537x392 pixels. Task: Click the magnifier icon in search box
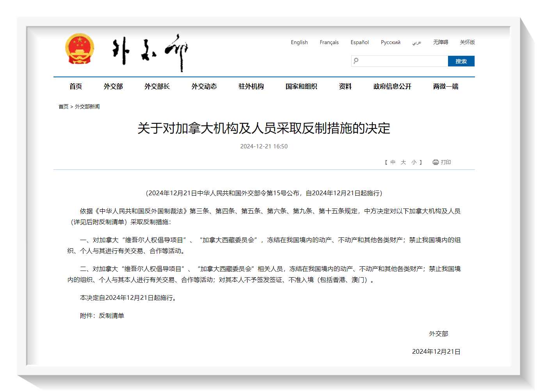point(356,61)
